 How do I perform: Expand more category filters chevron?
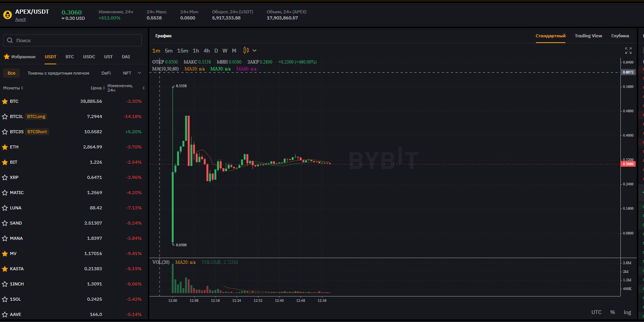[139, 73]
